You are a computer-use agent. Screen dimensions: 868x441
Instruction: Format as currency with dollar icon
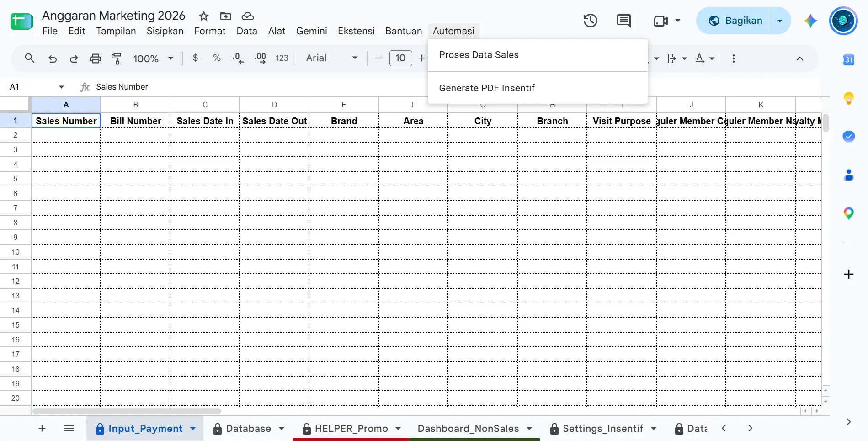196,58
